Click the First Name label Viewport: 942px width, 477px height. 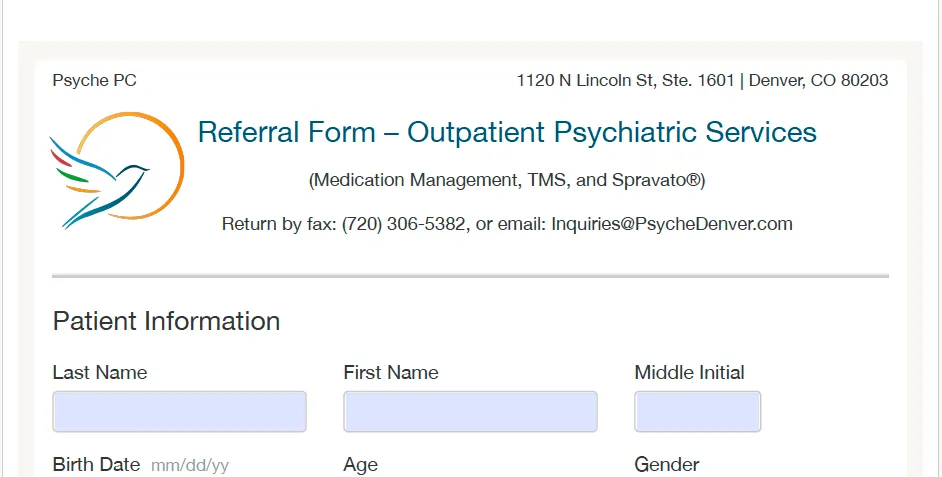[x=391, y=373]
